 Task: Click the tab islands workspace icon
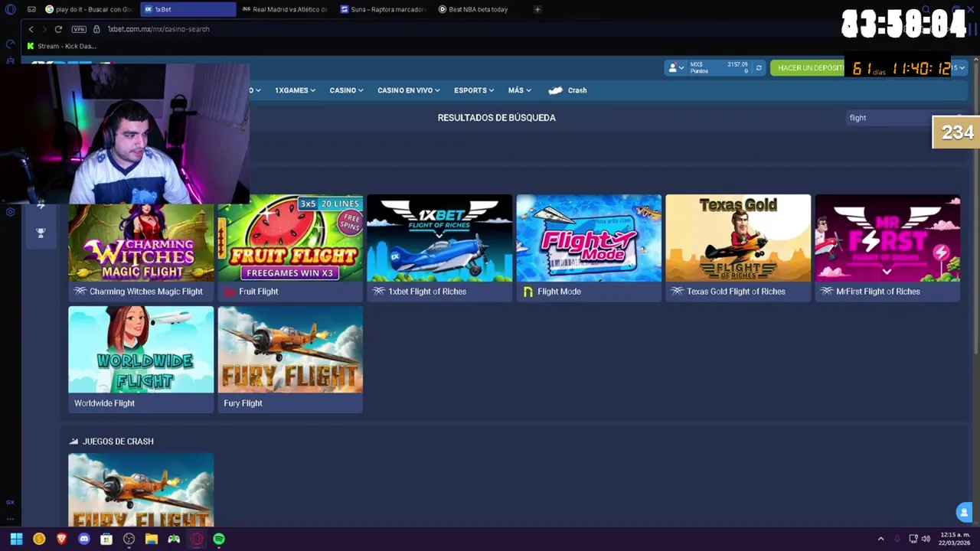[x=31, y=9]
